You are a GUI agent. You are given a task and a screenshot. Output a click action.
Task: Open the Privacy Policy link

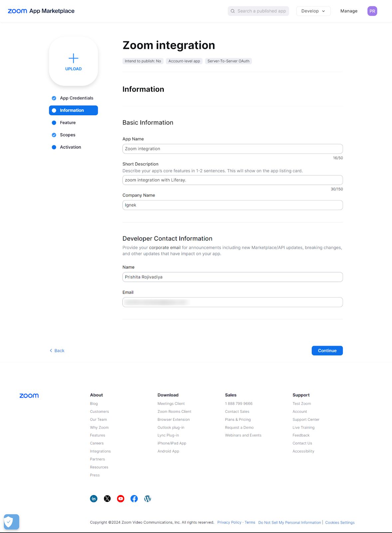click(229, 522)
